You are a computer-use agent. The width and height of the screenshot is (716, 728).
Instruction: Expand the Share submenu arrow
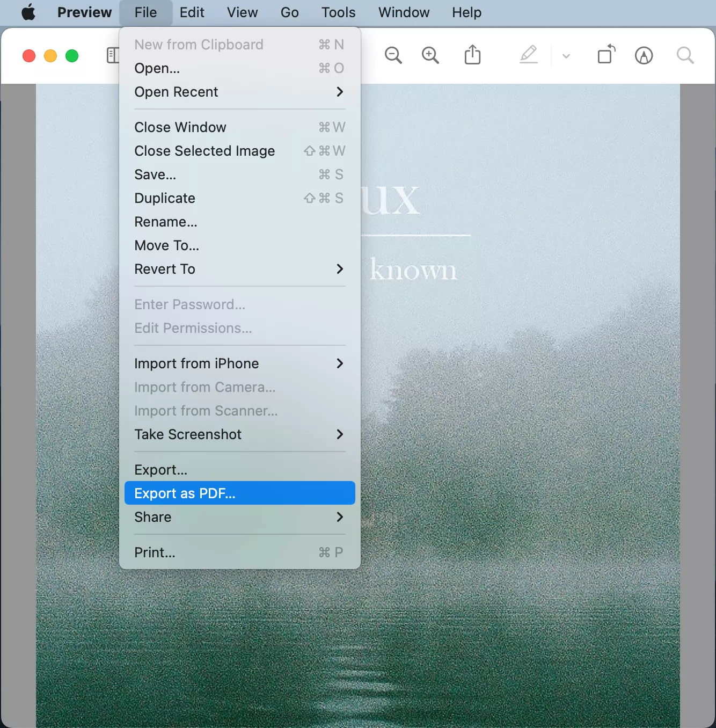pos(340,517)
